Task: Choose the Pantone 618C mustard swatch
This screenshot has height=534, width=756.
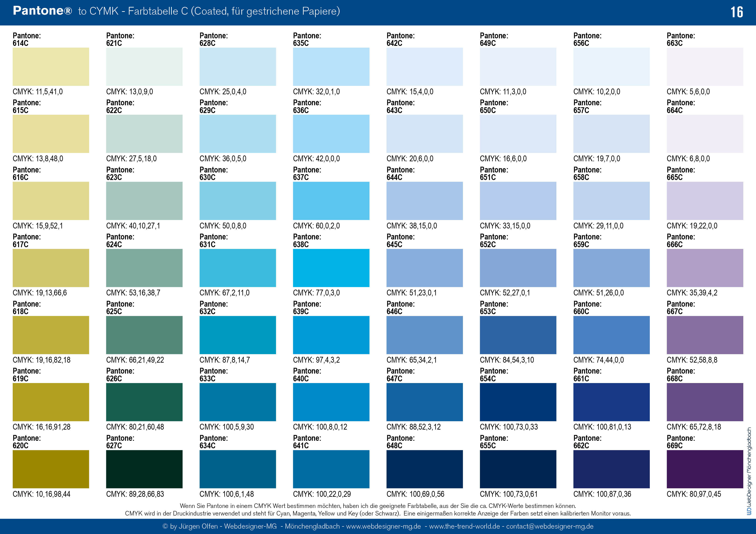Action: click(x=51, y=335)
